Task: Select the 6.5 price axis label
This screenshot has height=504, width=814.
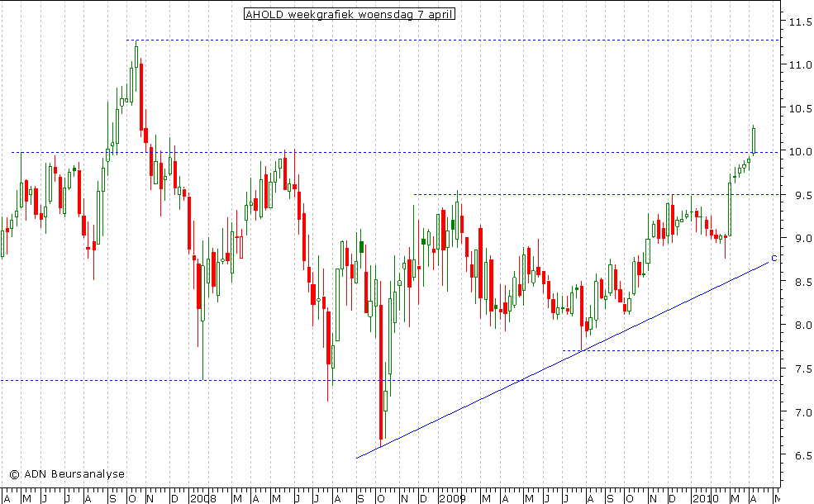Action: [802, 455]
